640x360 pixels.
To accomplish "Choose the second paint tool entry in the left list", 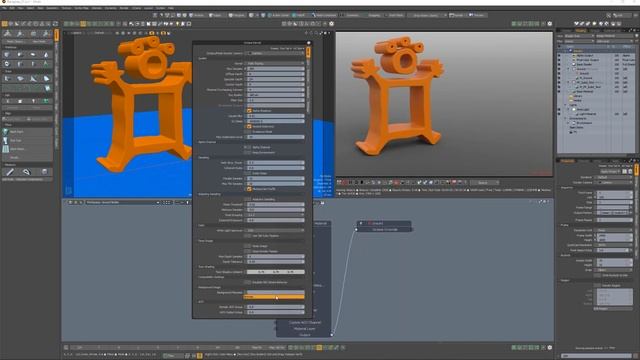I will coord(28,140).
